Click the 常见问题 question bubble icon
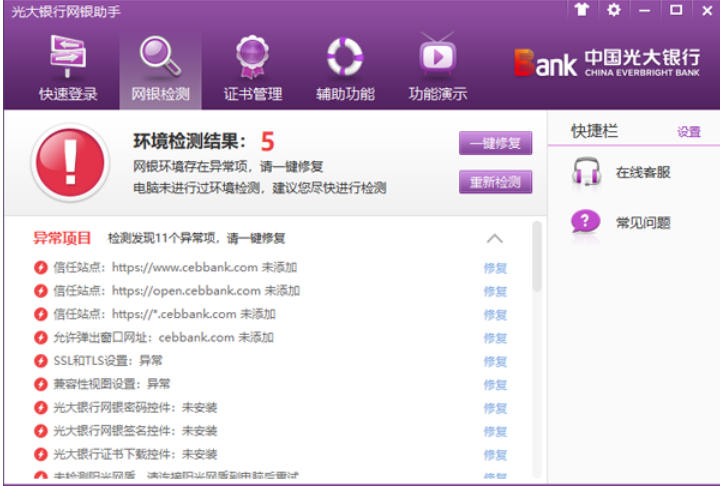The width and height of the screenshot is (720, 486). [x=585, y=221]
